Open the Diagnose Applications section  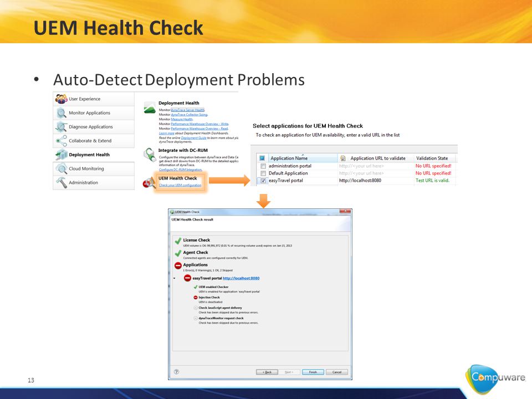[x=94, y=126]
